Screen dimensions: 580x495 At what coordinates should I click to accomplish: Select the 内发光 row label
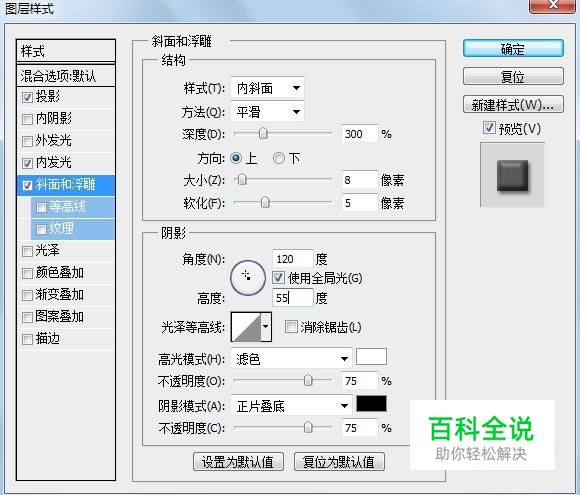[x=53, y=162]
